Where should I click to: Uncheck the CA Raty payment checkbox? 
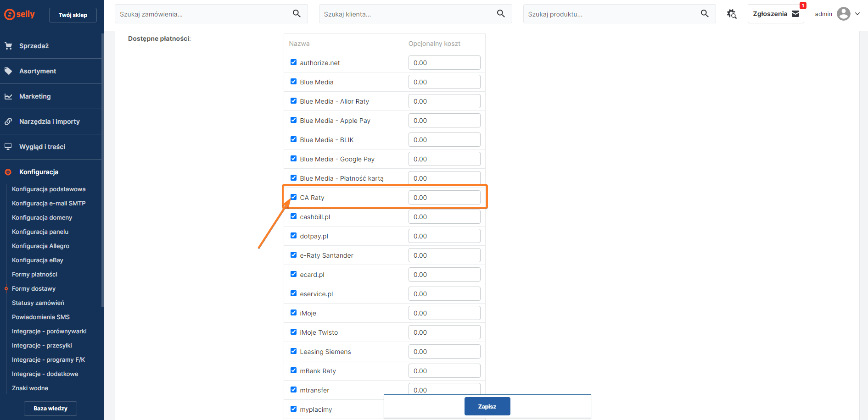(293, 197)
